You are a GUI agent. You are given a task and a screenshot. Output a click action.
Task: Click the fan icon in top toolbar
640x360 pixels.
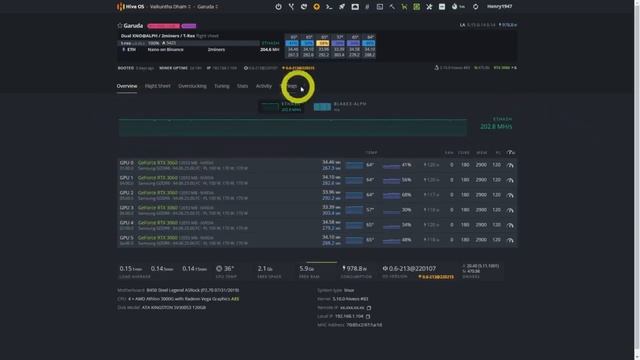click(455, 7)
